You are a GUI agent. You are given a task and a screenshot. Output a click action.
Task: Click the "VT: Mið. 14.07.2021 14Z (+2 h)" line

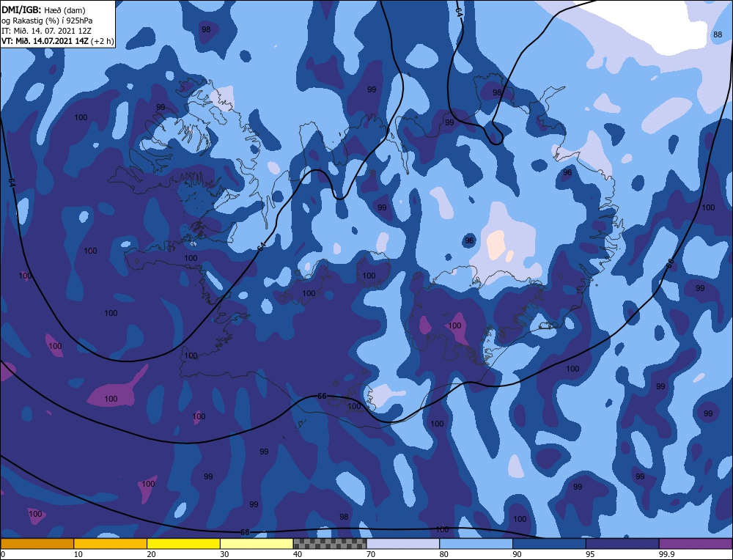(57, 40)
